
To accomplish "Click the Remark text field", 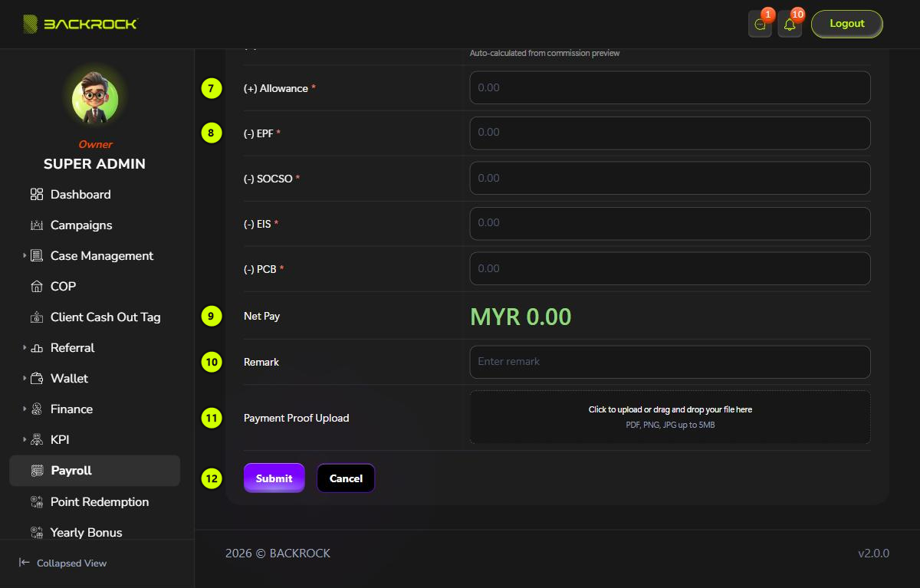I will coord(670,362).
